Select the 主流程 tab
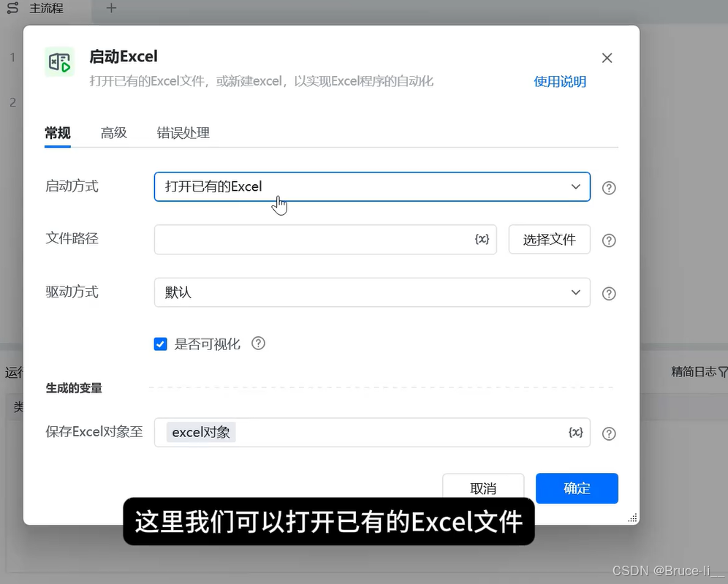This screenshot has height=584, width=728. pyautogui.click(x=46, y=8)
